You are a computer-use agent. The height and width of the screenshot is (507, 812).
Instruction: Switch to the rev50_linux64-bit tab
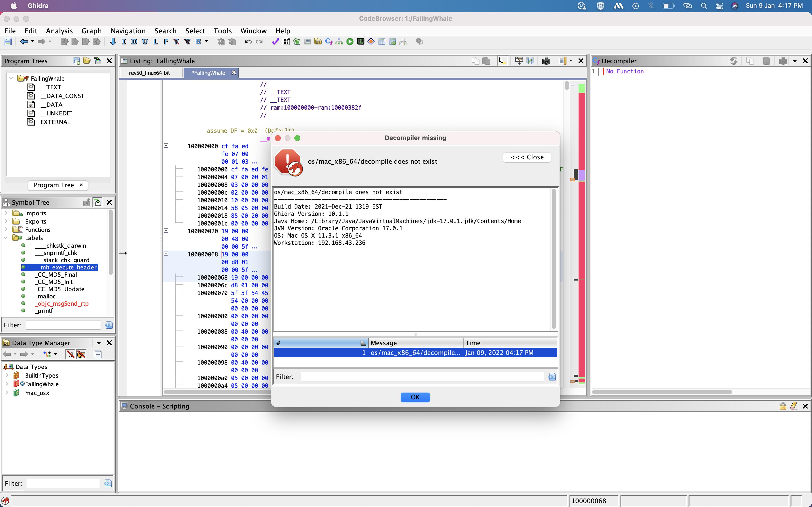(x=150, y=73)
